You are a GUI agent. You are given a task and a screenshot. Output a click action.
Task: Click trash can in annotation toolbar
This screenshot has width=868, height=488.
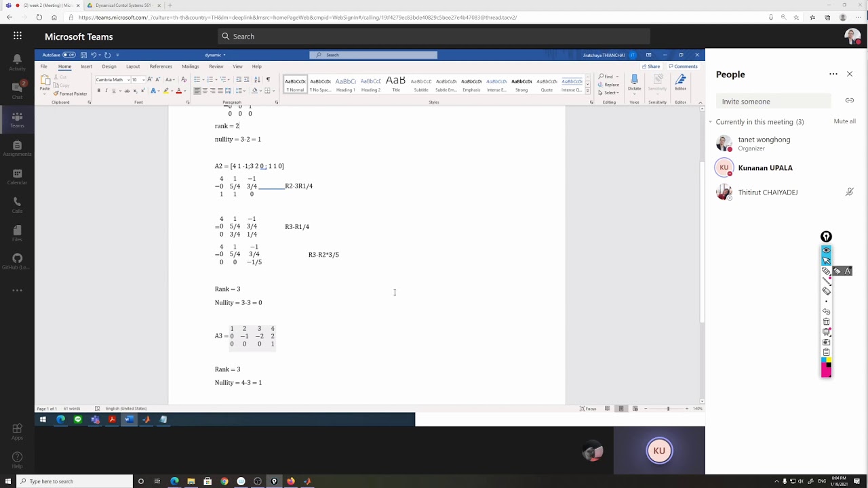pos(826,321)
